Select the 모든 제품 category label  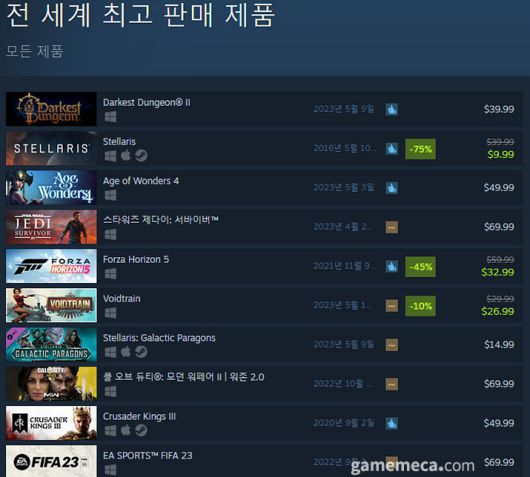click(x=34, y=51)
